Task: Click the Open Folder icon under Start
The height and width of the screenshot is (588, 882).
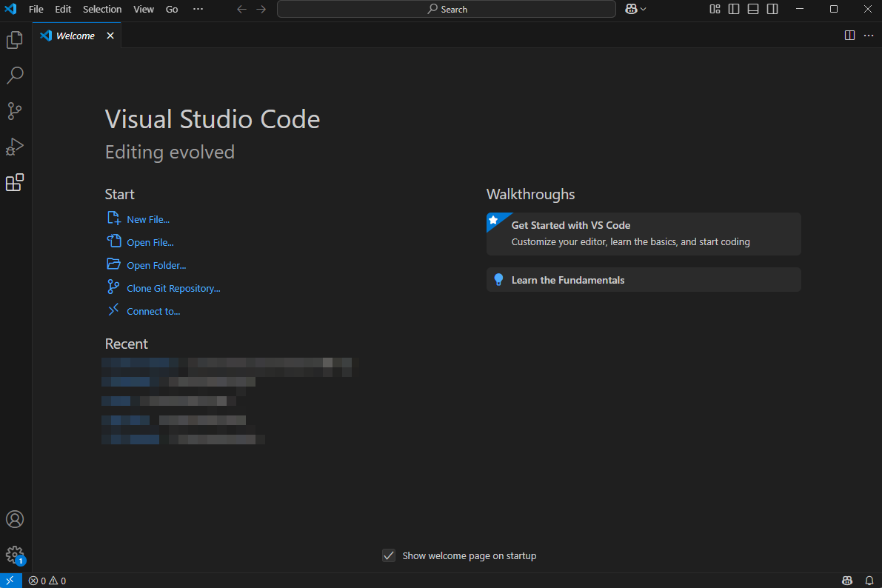Action: coord(113,264)
